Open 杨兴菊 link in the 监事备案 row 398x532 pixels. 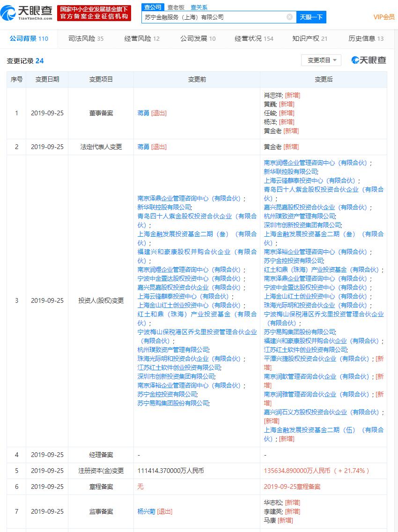click(147, 511)
